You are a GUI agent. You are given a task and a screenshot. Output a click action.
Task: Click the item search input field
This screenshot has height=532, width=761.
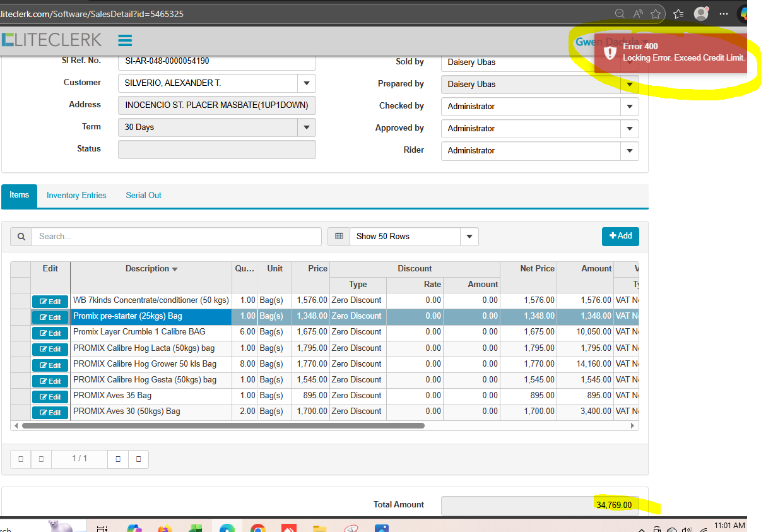point(177,237)
